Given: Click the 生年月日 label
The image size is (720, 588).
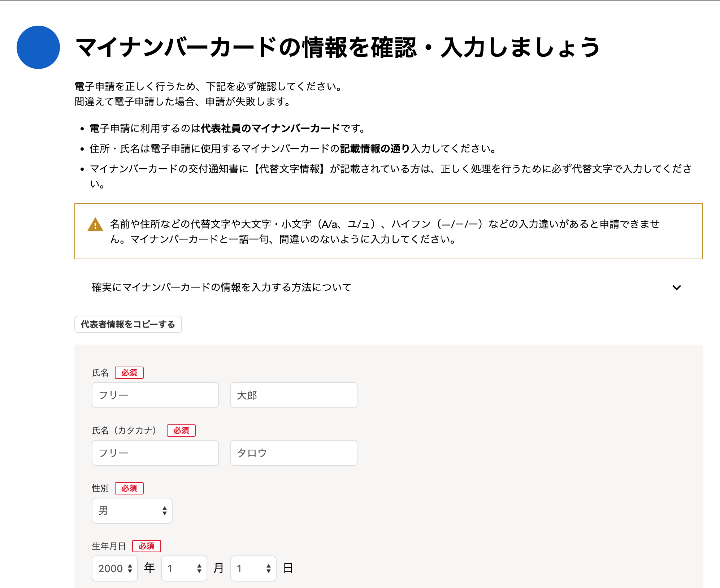Looking at the screenshot, I should tap(109, 546).
